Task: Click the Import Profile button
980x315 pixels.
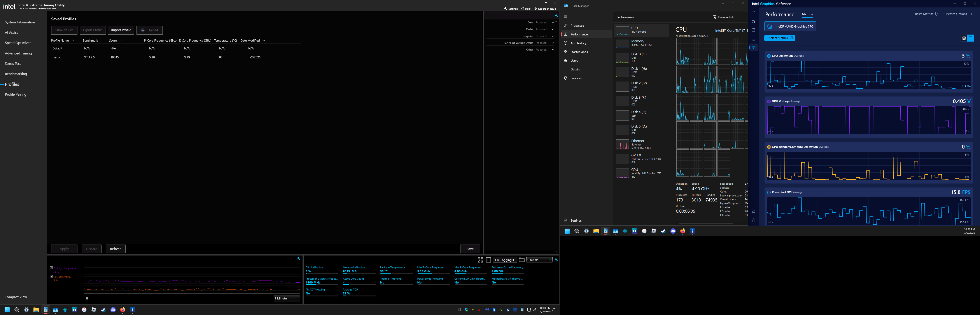Action: coord(121,30)
